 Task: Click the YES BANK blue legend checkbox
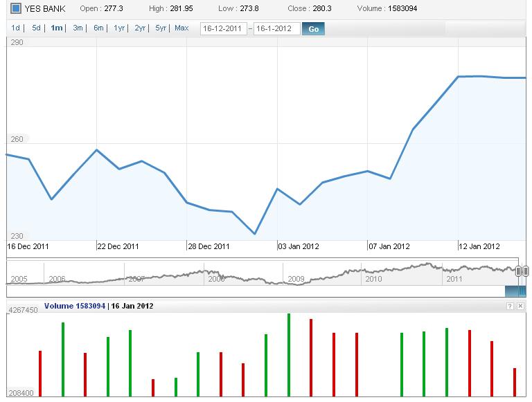pyautogui.click(x=16, y=9)
